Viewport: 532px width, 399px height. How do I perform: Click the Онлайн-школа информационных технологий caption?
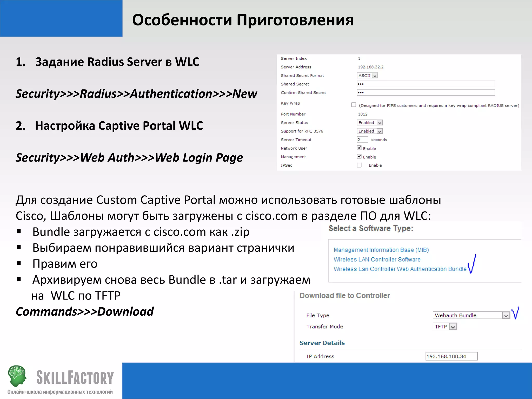click(x=60, y=392)
